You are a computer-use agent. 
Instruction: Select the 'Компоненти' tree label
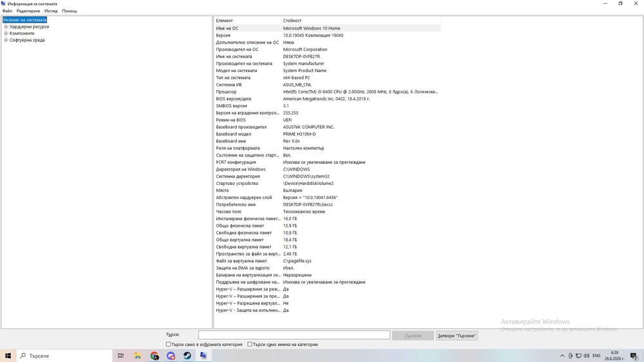(22, 33)
